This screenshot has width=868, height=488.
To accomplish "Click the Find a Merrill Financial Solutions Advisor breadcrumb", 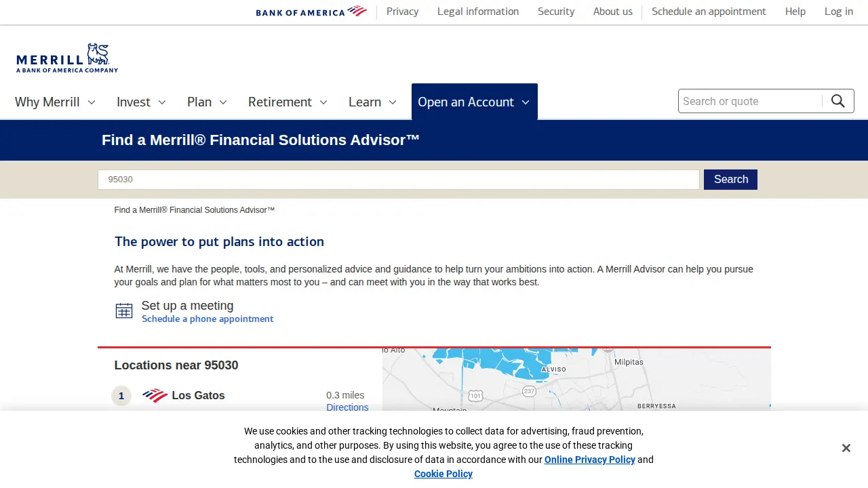I will pos(195,210).
